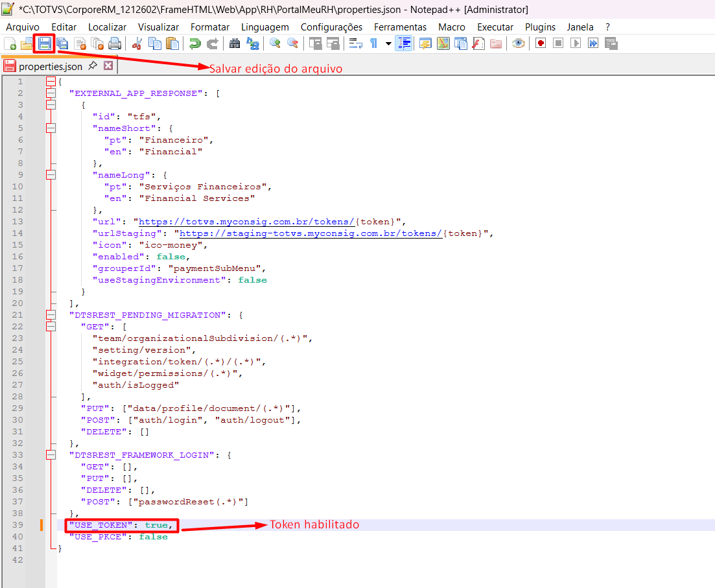Open Find with the binoculars icon

tap(235, 44)
